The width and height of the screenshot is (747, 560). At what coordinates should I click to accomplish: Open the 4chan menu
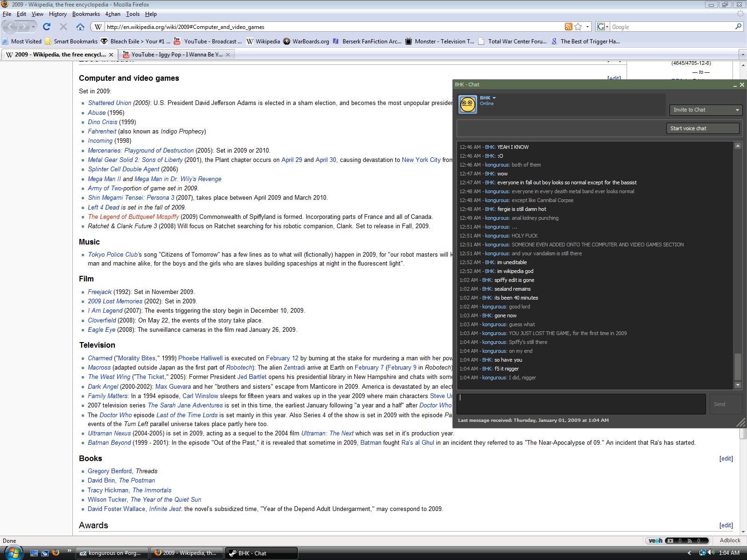(113, 14)
